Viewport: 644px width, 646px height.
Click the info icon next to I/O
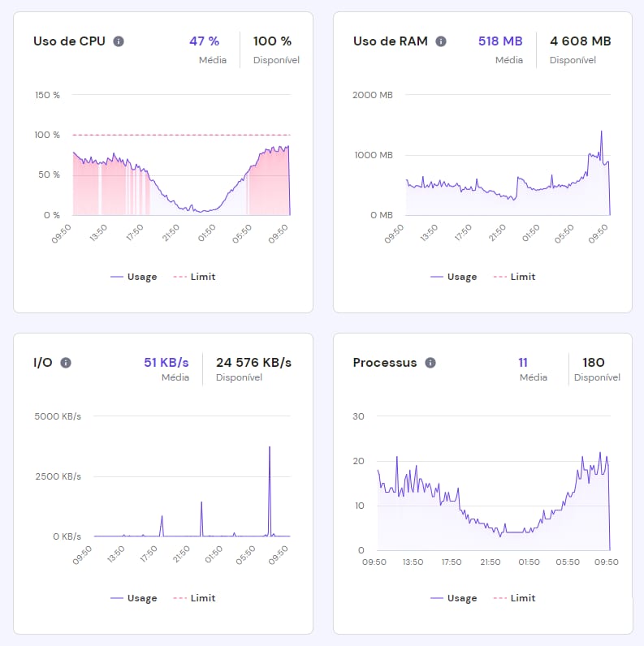(66, 363)
